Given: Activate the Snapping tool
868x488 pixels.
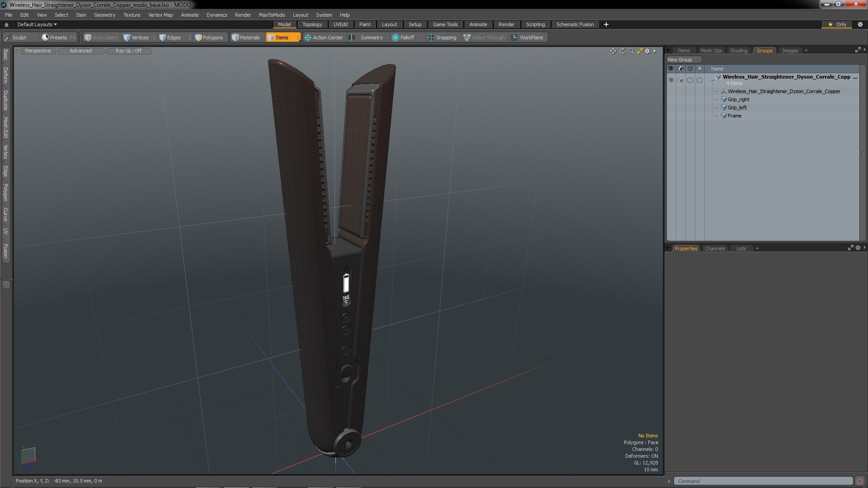Looking at the screenshot, I should [442, 38].
